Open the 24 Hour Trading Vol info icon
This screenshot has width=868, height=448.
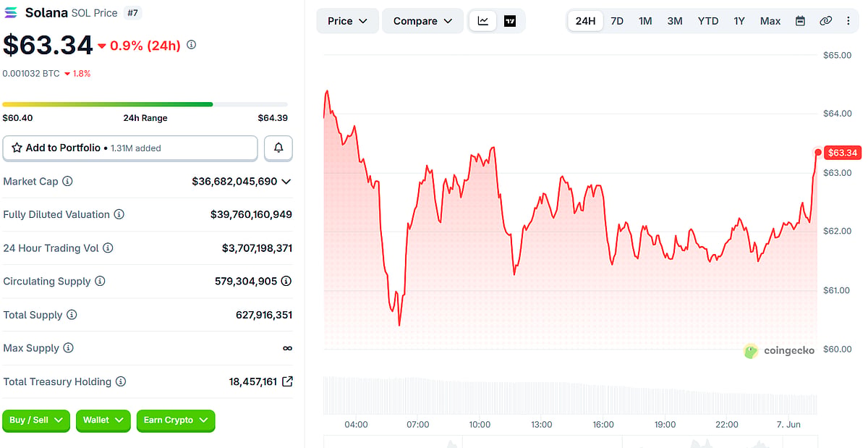pyautogui.click(x=108, y=248)
